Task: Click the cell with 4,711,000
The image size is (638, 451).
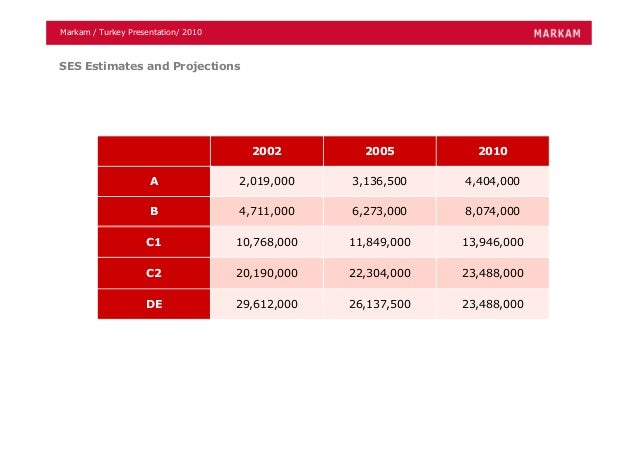Action: click(267, 211)
